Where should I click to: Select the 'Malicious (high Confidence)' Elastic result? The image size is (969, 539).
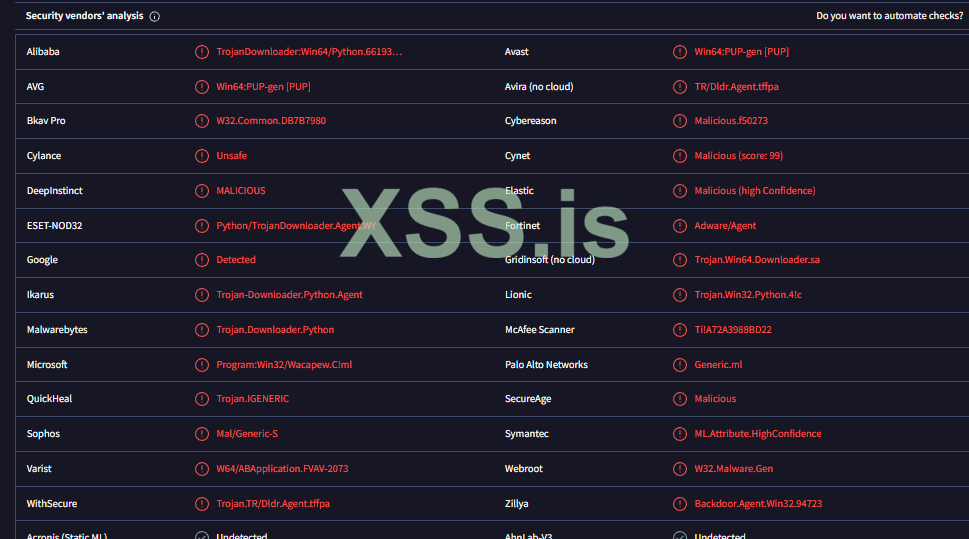click(x=755, y=191)
